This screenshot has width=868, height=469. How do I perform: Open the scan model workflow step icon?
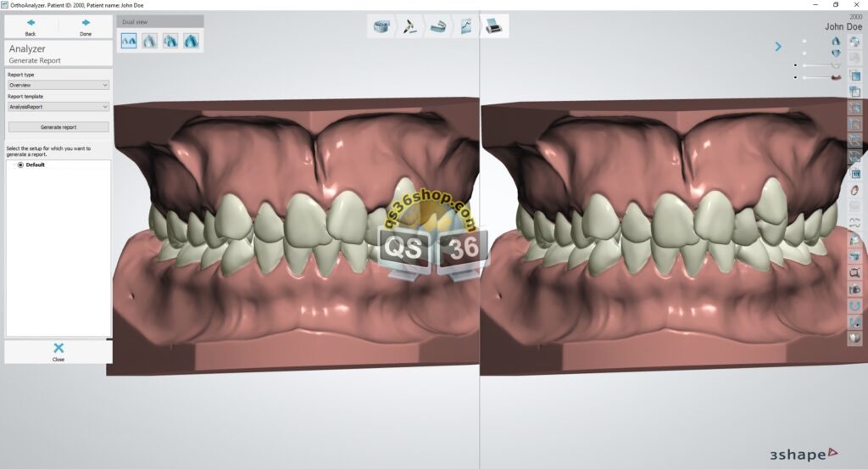pyautogui.click(x=381, y=26)
